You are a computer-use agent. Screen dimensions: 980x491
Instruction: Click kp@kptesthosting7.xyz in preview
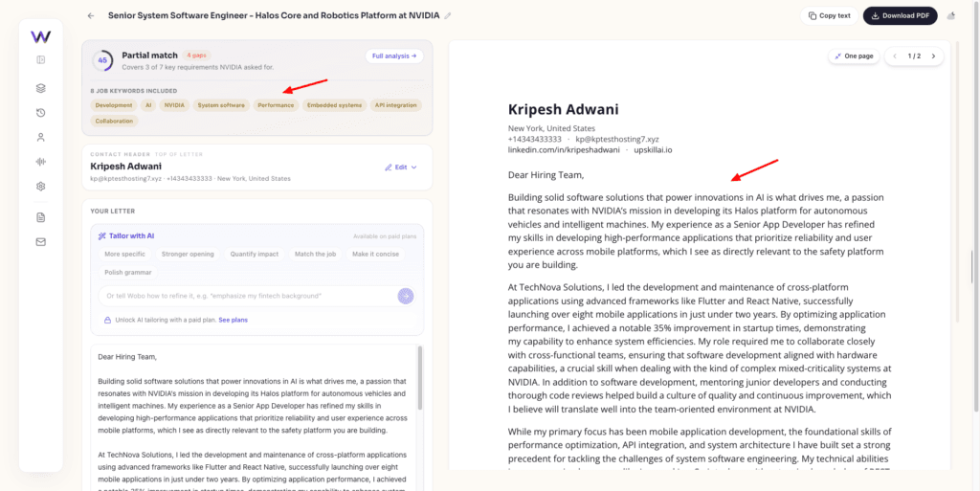pos(617,139)
